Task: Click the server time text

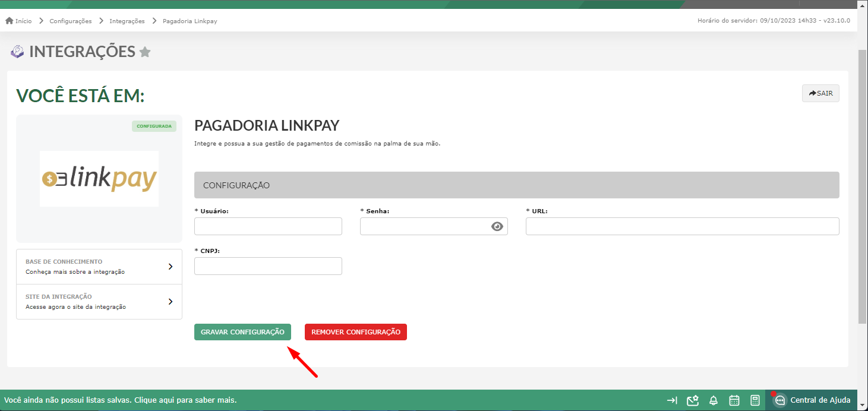Action: 774,21
